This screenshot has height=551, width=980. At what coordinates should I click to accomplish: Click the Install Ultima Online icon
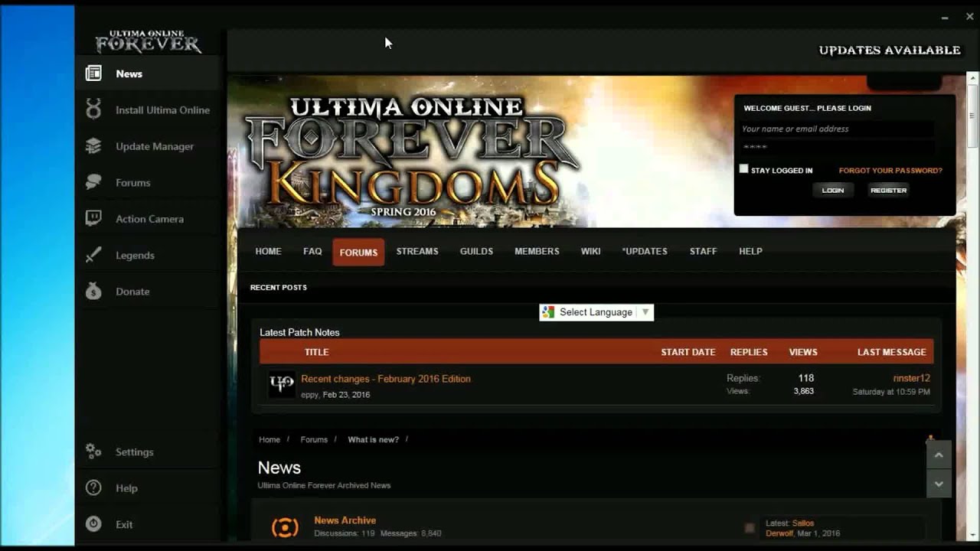point(93,109)
